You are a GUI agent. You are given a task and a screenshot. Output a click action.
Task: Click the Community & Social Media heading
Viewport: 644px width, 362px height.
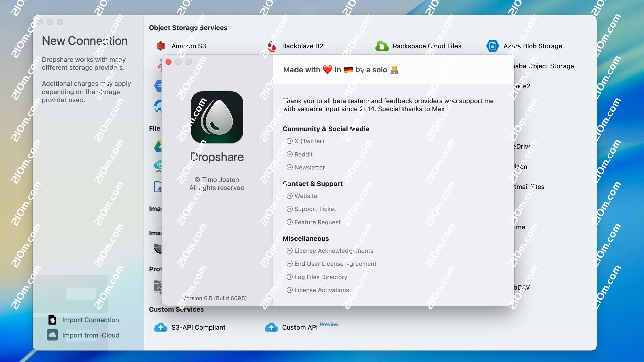tap(326, 129)
